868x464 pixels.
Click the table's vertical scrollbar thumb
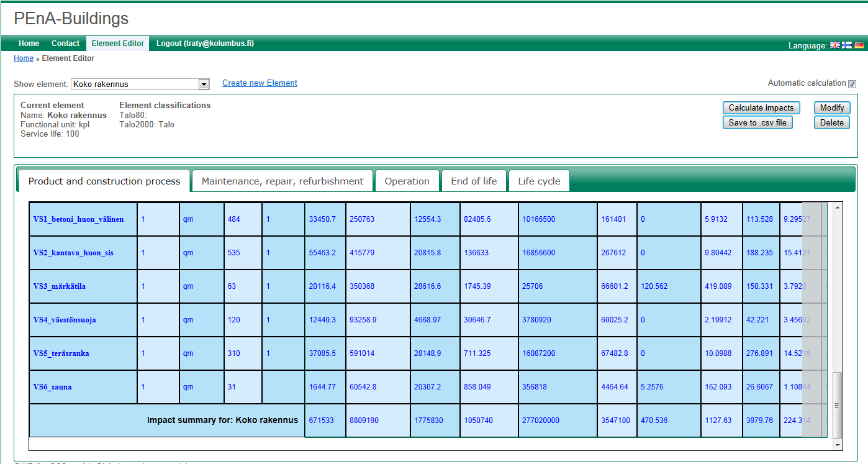click(838, 405)
